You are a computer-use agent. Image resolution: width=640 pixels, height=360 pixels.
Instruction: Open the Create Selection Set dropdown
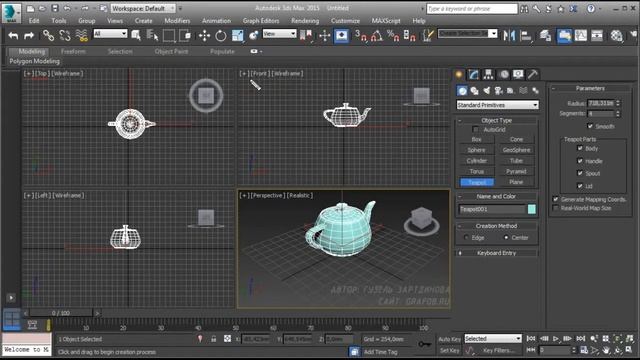pos(467,33)
